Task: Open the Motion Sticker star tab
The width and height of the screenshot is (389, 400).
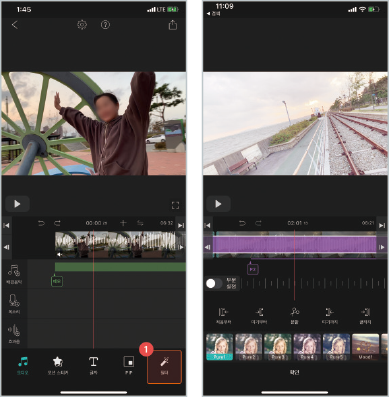Action: pyautogui.click(x=58, y=366)
